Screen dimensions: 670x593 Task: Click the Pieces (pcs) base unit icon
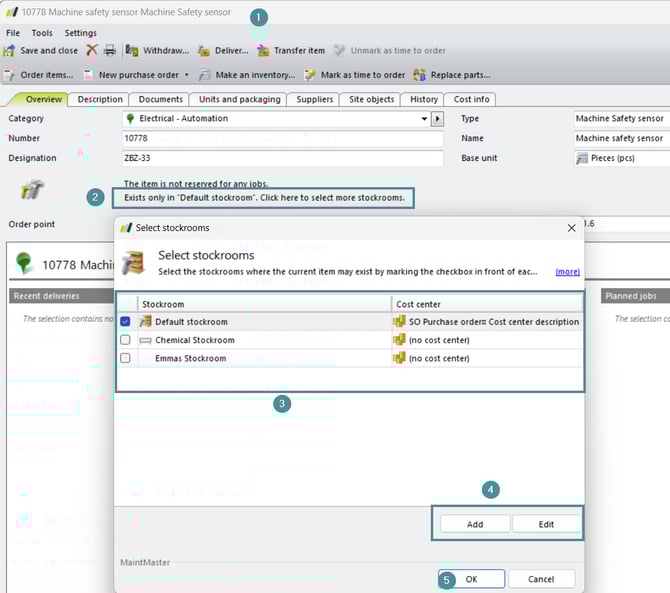point(582,159)
